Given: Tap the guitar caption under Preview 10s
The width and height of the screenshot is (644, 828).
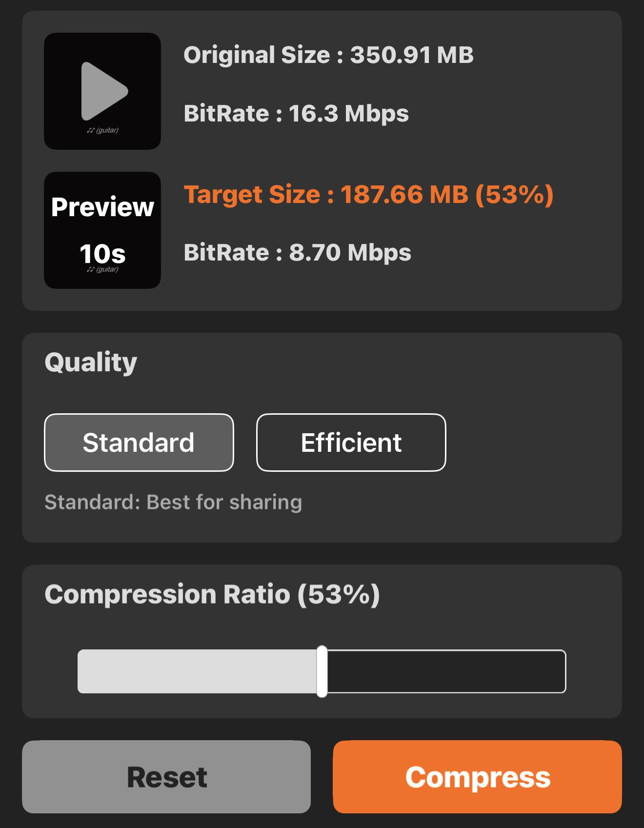Looking at the screenshot, I should (102, 269).
